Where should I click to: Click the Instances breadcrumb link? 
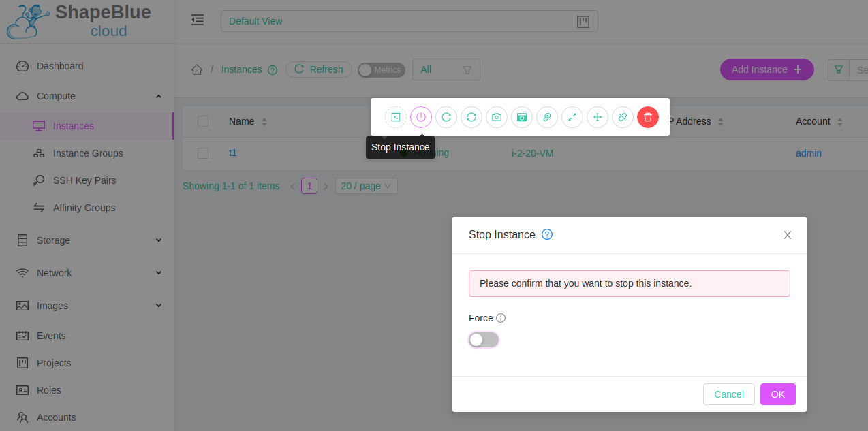[x=242, y=69]
